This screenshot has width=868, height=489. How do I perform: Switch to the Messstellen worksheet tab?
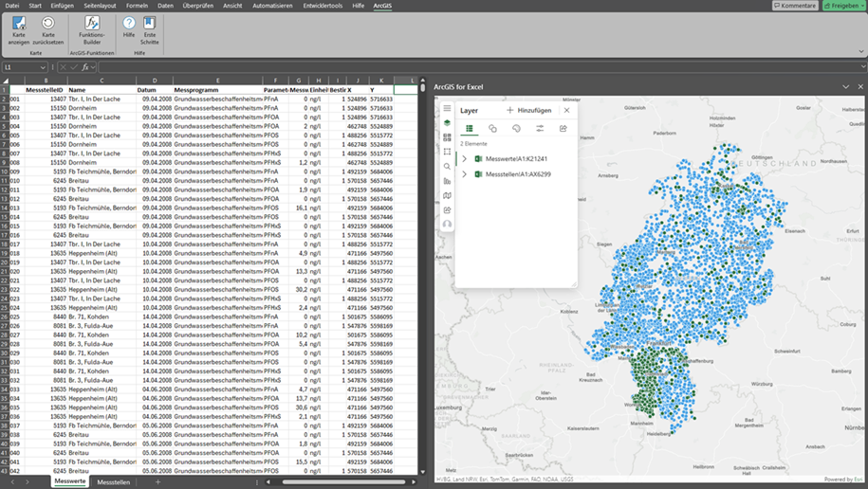click(x=114, y=482)
